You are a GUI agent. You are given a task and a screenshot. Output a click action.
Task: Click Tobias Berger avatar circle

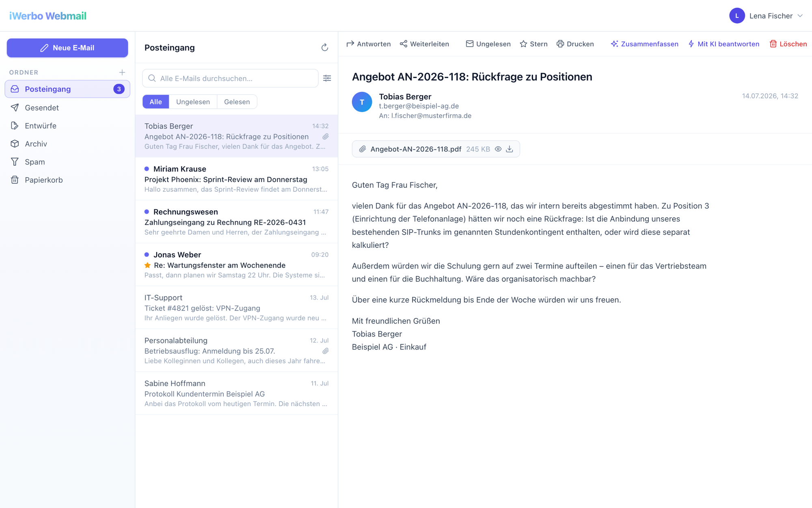[362, 102]
